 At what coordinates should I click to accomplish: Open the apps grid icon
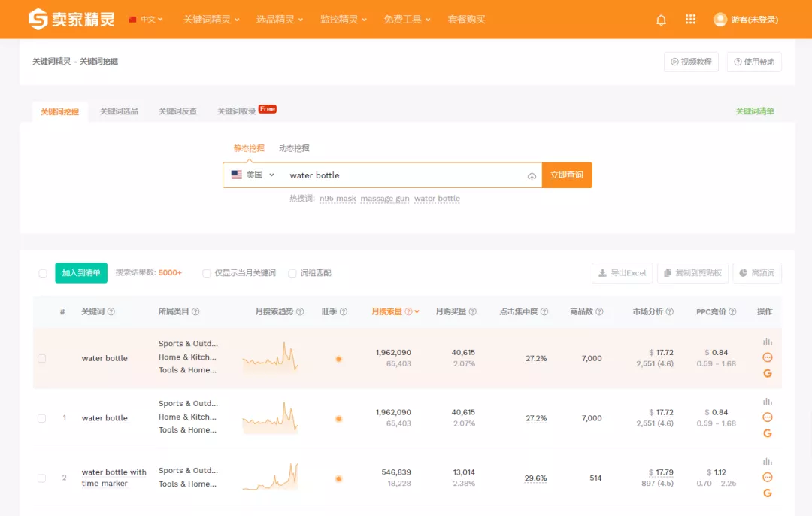(690, 20)
